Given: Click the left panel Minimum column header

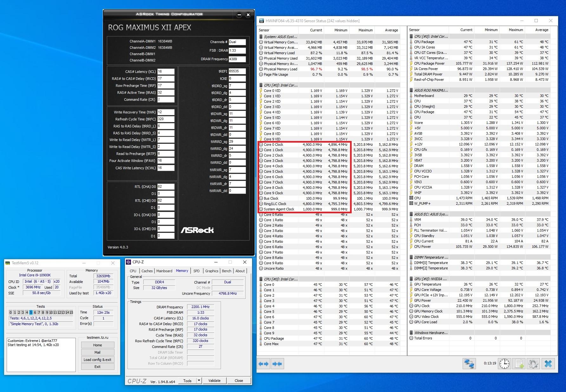Looking at the screenshot, I should coord(341,30).
